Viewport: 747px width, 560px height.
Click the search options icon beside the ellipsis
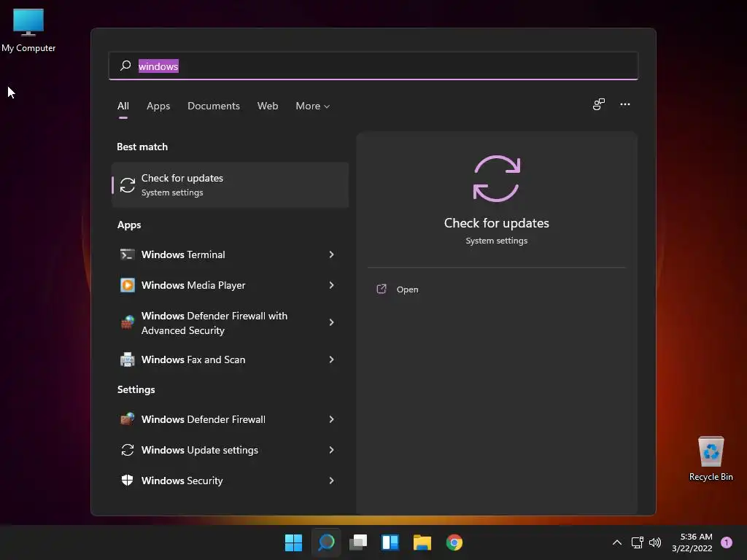599,104
